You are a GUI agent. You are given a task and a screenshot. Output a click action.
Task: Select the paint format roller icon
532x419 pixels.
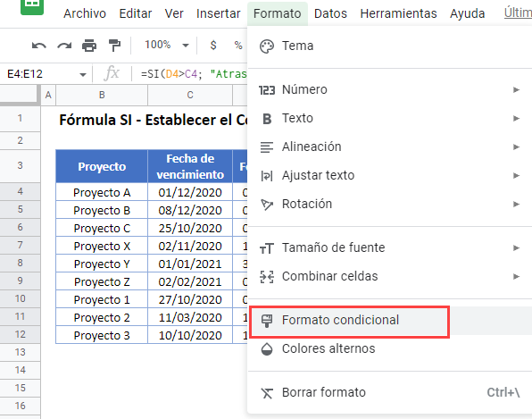tap(114, 46)
